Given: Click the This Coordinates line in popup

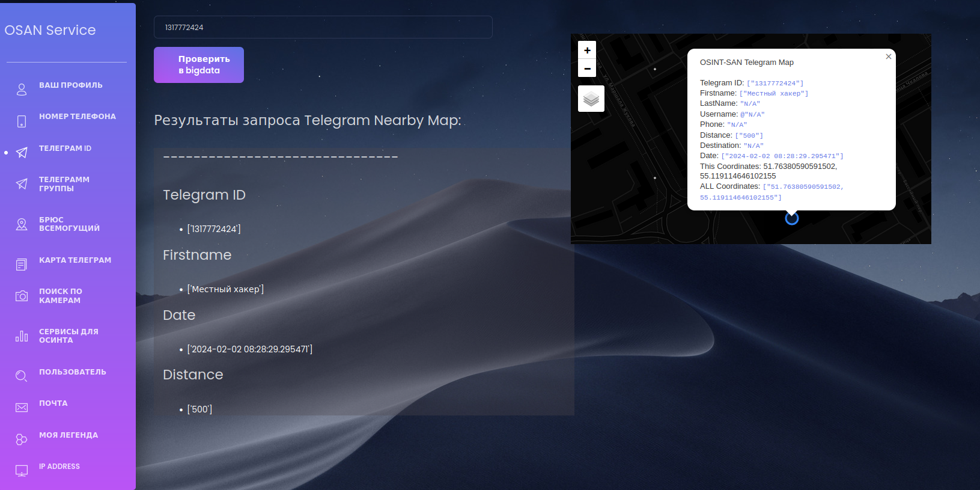Looking at the screenshot, I should point(768,171).
